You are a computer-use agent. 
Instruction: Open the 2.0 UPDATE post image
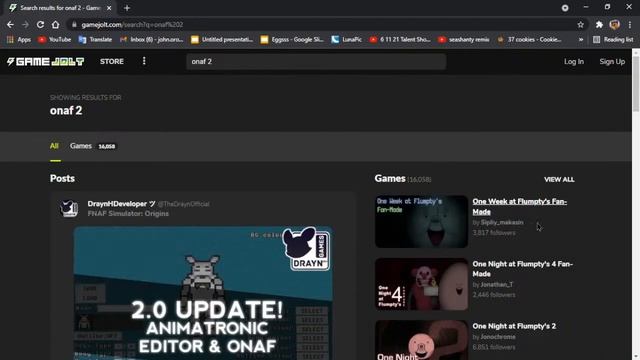(x=203, y=293)
